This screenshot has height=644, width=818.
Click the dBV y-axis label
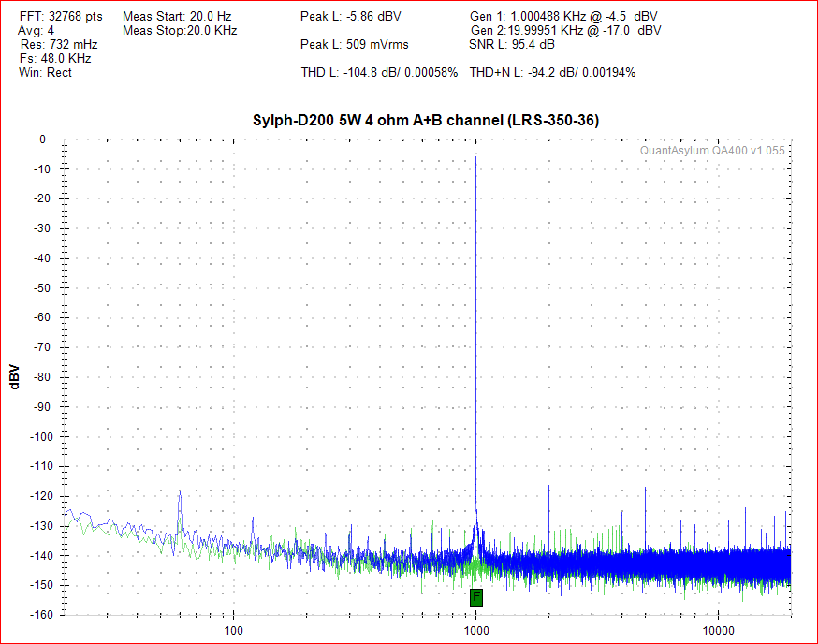coord(14,377)
